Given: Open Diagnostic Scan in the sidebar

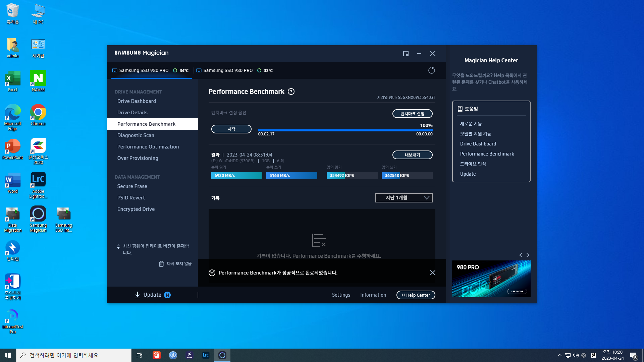Looking at the screenshot, I should [136, 135].
